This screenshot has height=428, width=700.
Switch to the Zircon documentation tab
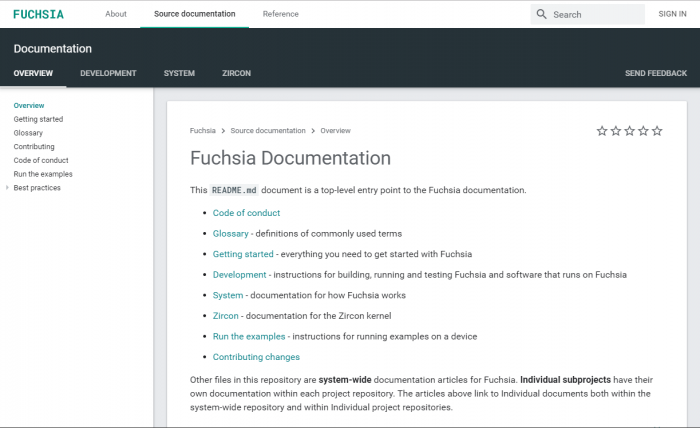tap(237, 73)
